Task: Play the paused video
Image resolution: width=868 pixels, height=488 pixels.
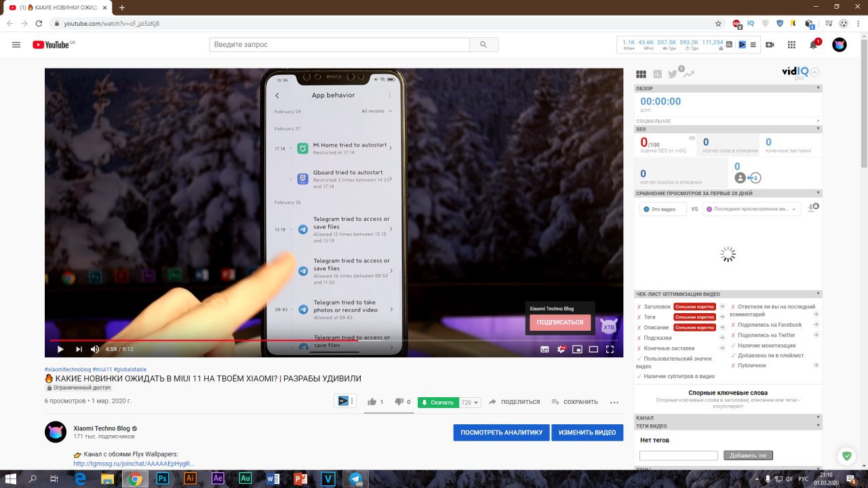Action: tap(60, 349)
